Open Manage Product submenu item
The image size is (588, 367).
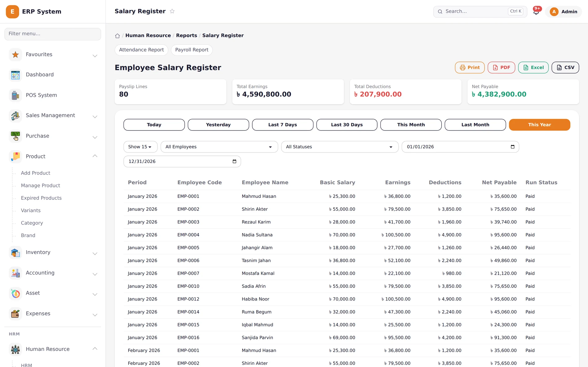point(41,186)
